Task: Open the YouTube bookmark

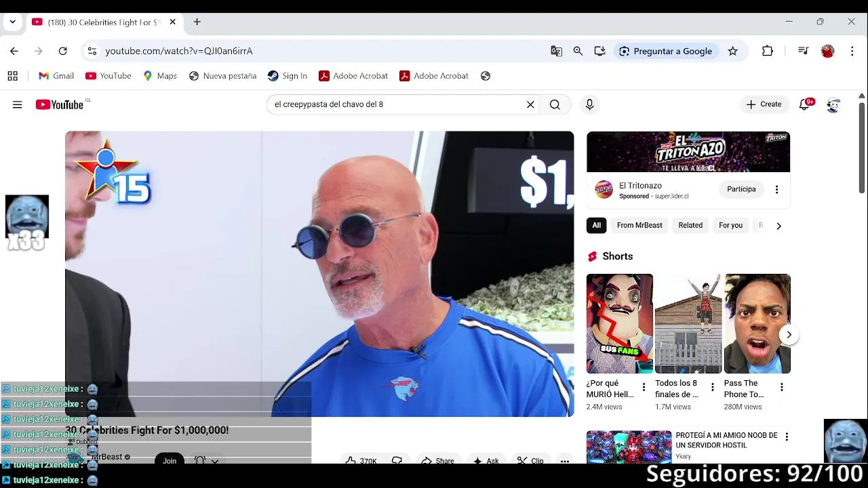Action: (x=108, y=76)
